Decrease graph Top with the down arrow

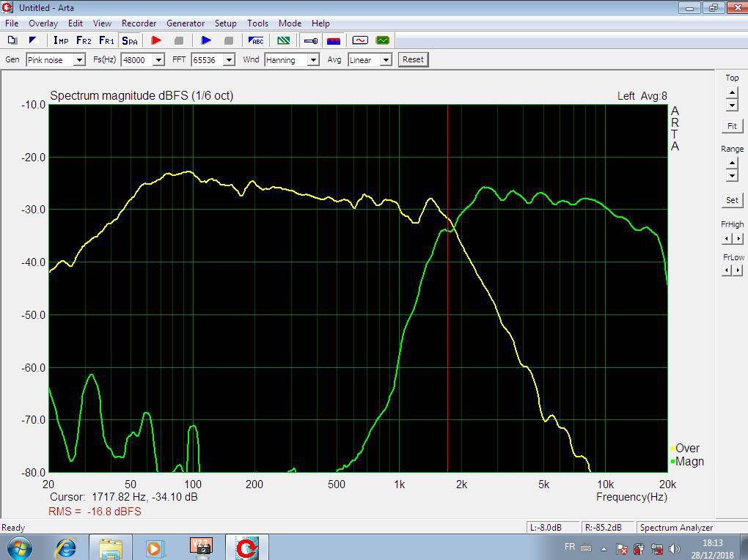(x=732, y=105)
